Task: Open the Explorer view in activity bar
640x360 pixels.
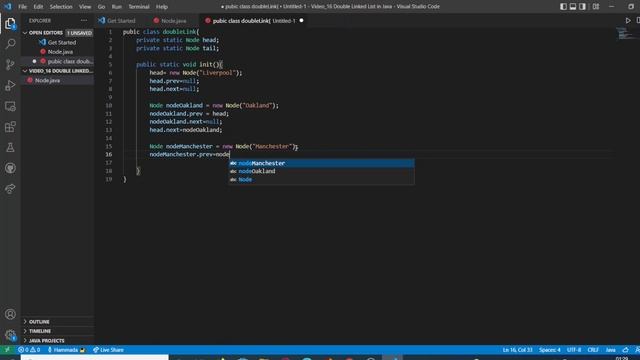Action: [10, 24]
